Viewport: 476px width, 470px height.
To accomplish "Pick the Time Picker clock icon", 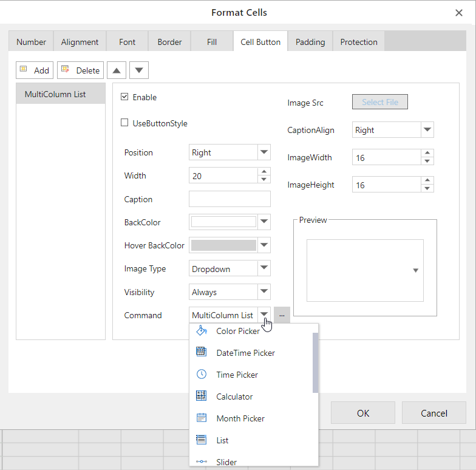I will (x=202, y=374).
